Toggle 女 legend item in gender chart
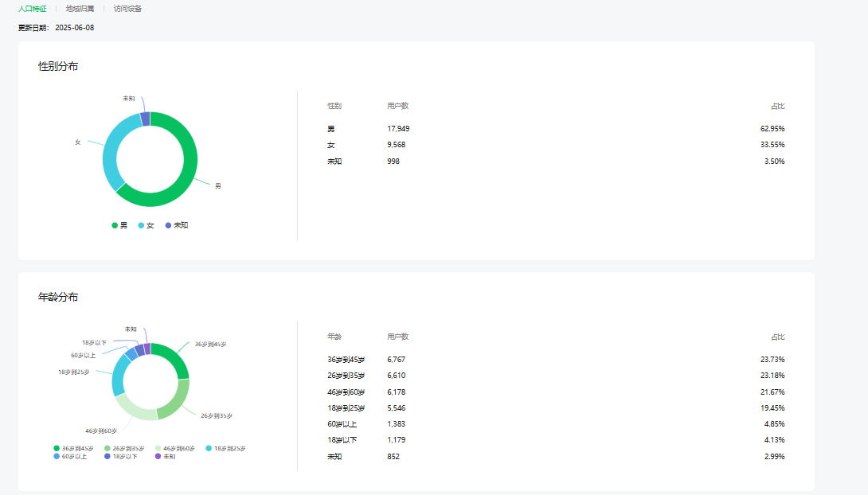This screenshot has height=495, width=868. (x=147, y=225)
